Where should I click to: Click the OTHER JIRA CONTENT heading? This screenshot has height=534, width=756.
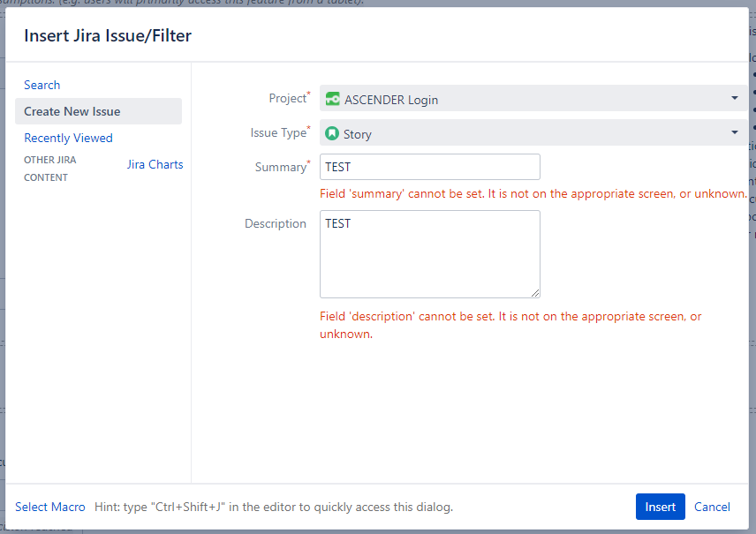click(50, 169)
